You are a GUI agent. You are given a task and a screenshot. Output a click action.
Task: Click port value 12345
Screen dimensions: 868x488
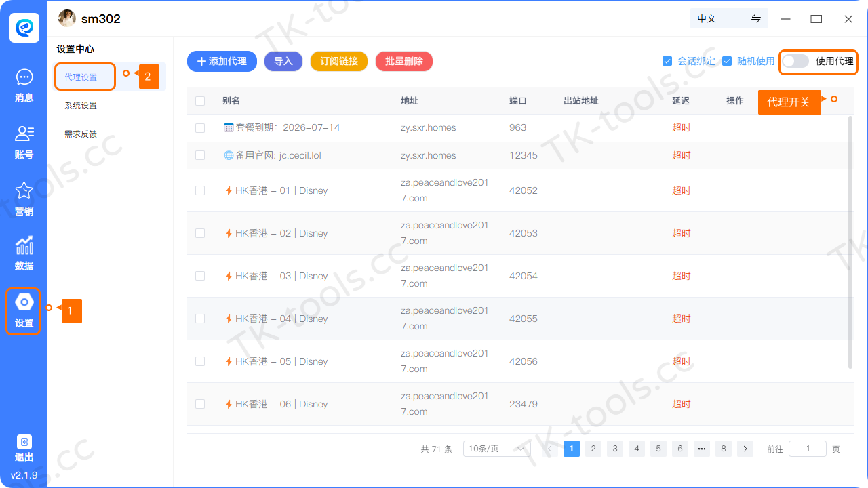524,155
